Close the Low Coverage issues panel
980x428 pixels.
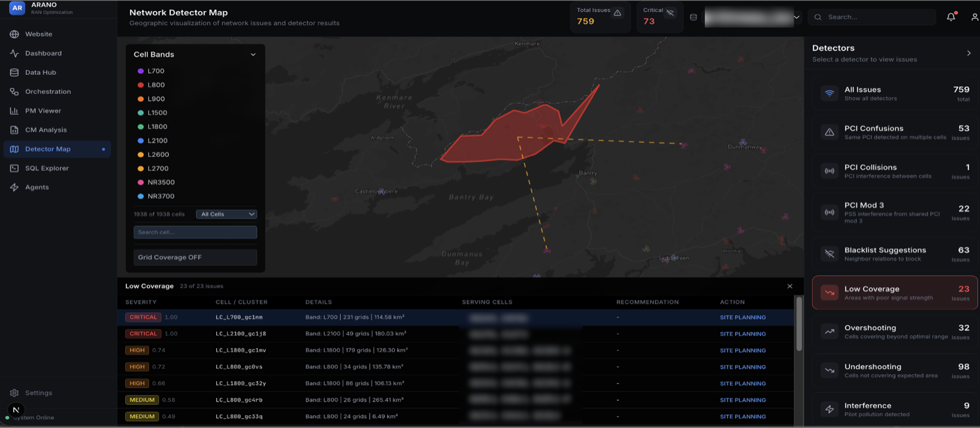(x=790, y=286)
